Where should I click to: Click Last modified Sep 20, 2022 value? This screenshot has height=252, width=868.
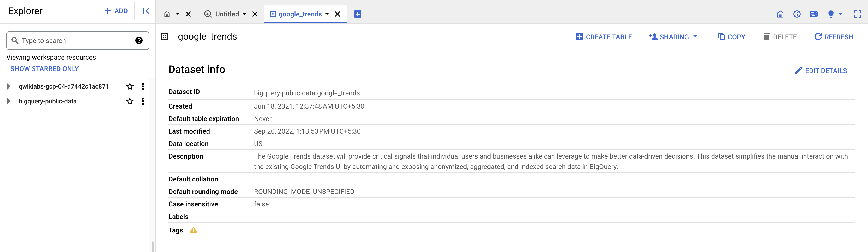click(x=307, y=131)
